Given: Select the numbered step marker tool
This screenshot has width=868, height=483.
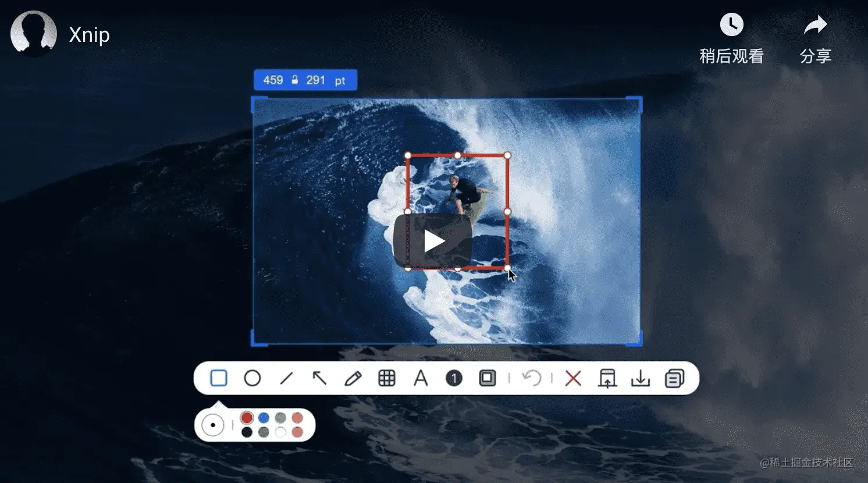Looking at the screenshot, I should [454, 378].
